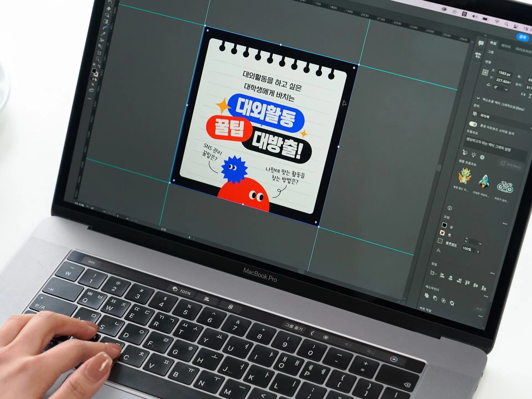Select the Gradient tool in toolbar
This screenshot has width=532, height=399.
tap(106, 21)
